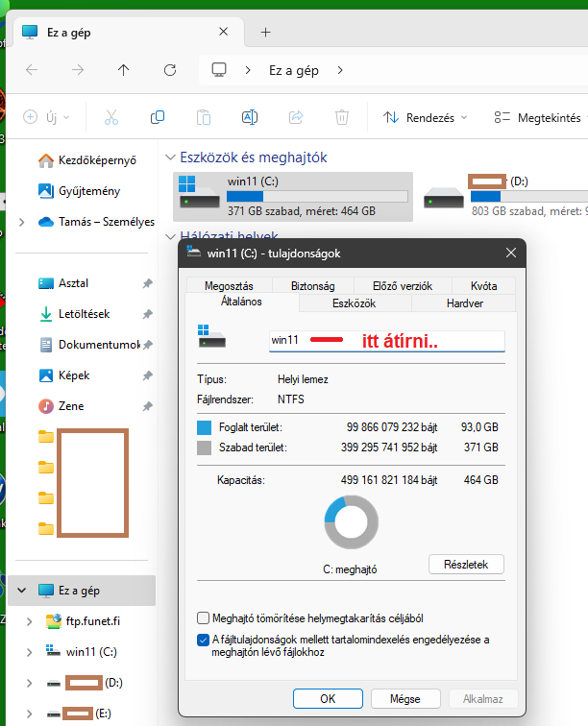Cancel the dialog with Mégse
Screen dimensions: 588x726
pyautogui.click(x=405, y=699)
